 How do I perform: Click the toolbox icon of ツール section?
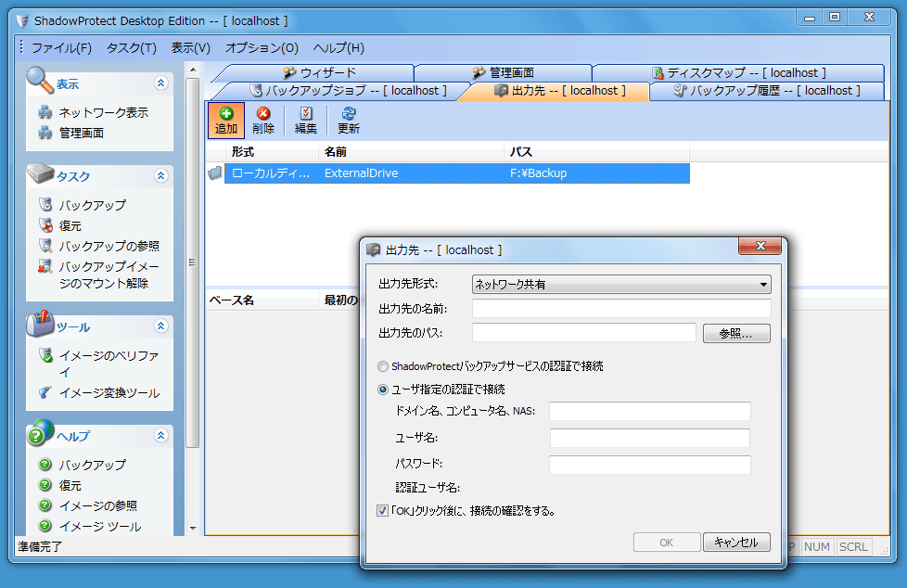pyautogui.click(x=40, y=324)
